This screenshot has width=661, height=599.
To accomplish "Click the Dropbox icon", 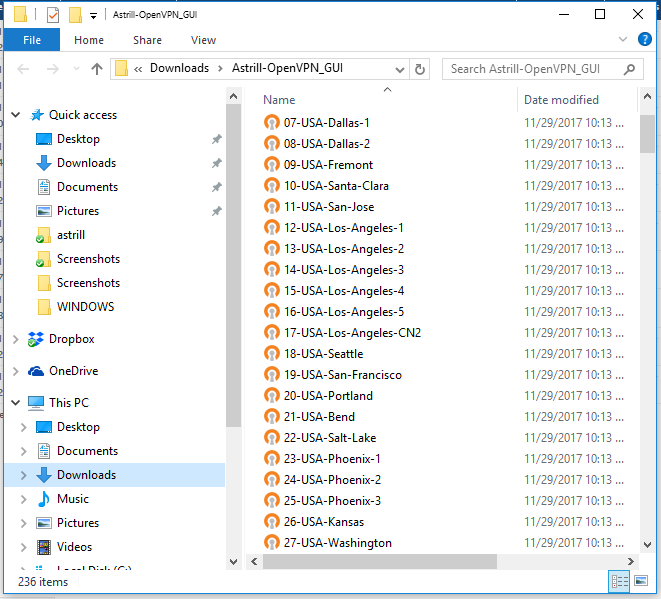I will [36, 339].
